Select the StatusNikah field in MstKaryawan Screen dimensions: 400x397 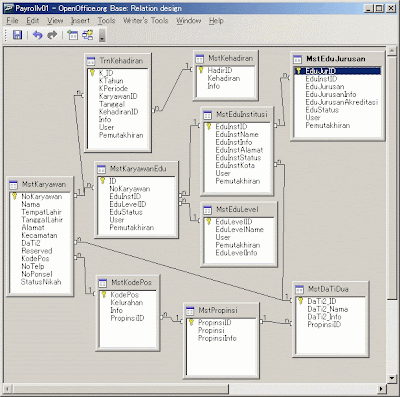[41, 282]
